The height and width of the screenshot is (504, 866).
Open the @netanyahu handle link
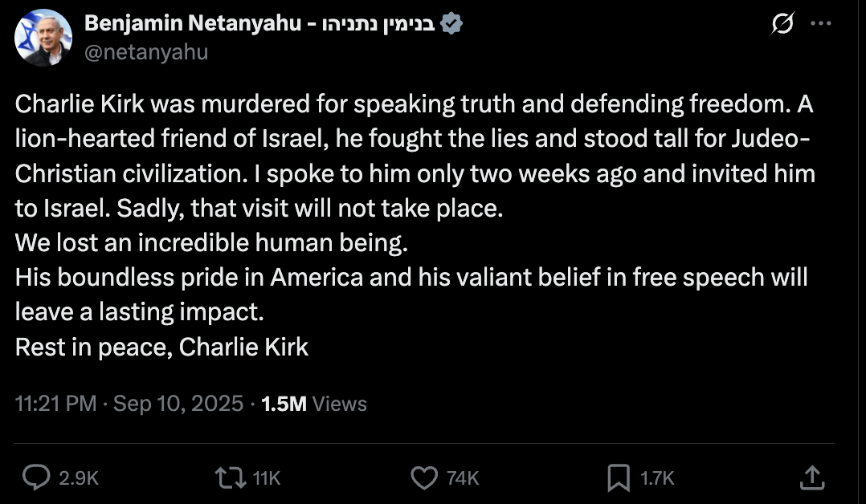pyautogui.click(x=146, y=53)
